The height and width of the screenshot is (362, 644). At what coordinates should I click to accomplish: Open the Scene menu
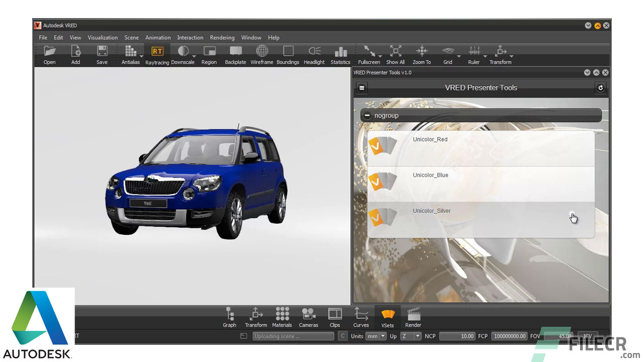point(132,38)
